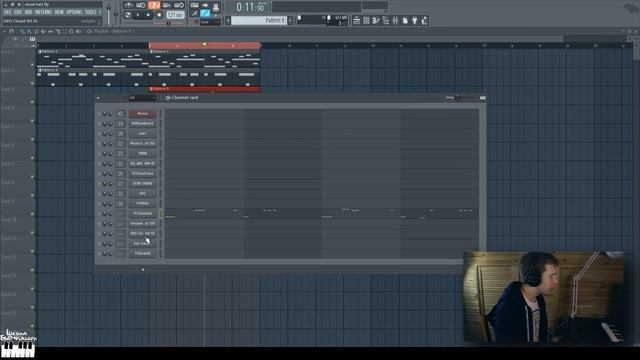Open the Channel rack filter 'All' dropdown
Screen dimensions: 640x360
point(142,98)
